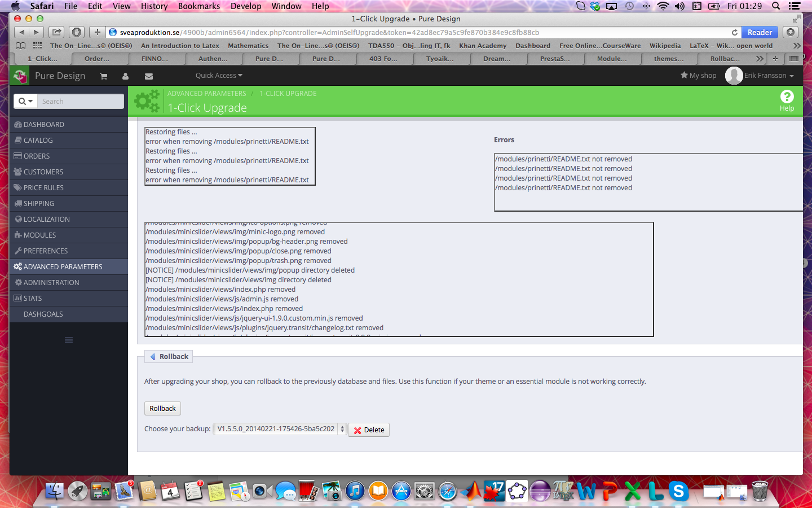The height and width of the screenshot is (508, 812).
Task: Click Safari's Forward arrow button
Action: (x=36, y=32)
